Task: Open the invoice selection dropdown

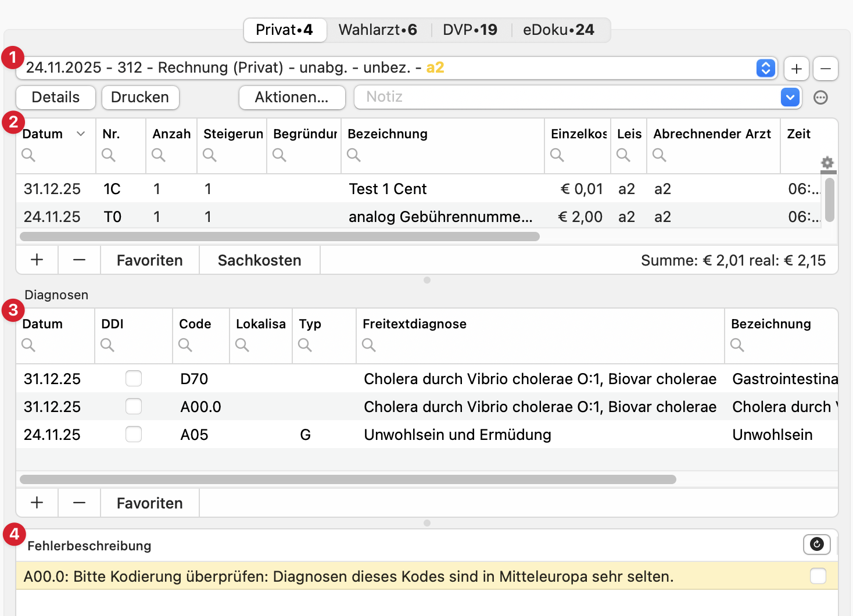Action: (766, 68)
